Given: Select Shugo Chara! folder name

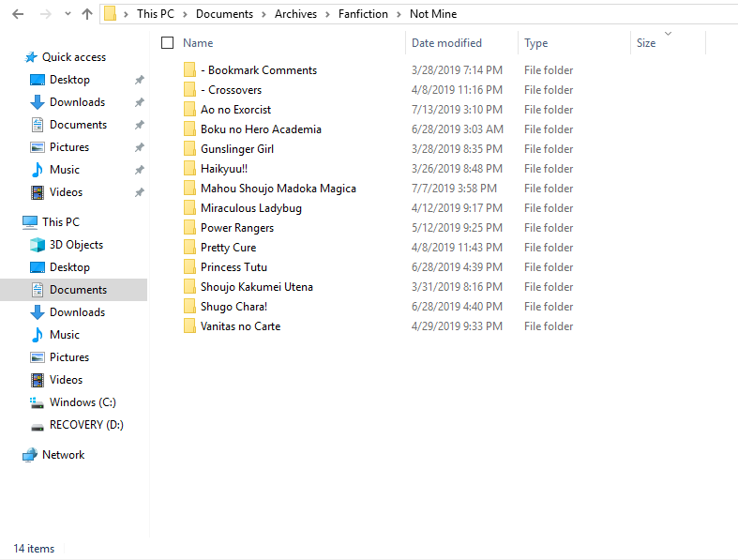Looking at the screenshot, I should coord(233,307).
